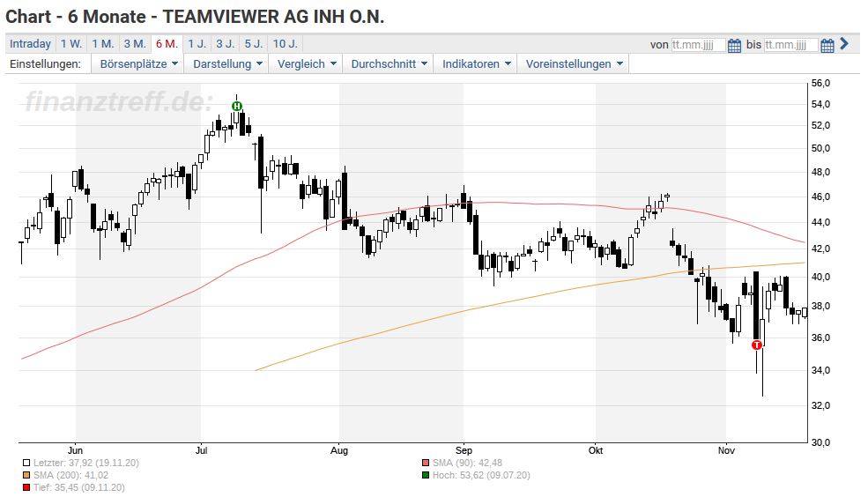Click the white Letzter legend swatch

pyautogui.click(x=26, y=463)
